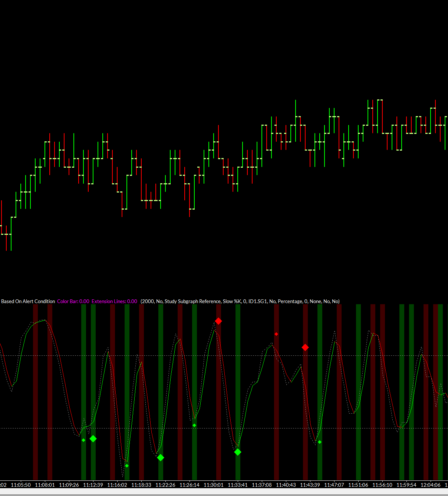
Task: Click the 11:43:39 time axis label
Action: [x=310, y=485]
